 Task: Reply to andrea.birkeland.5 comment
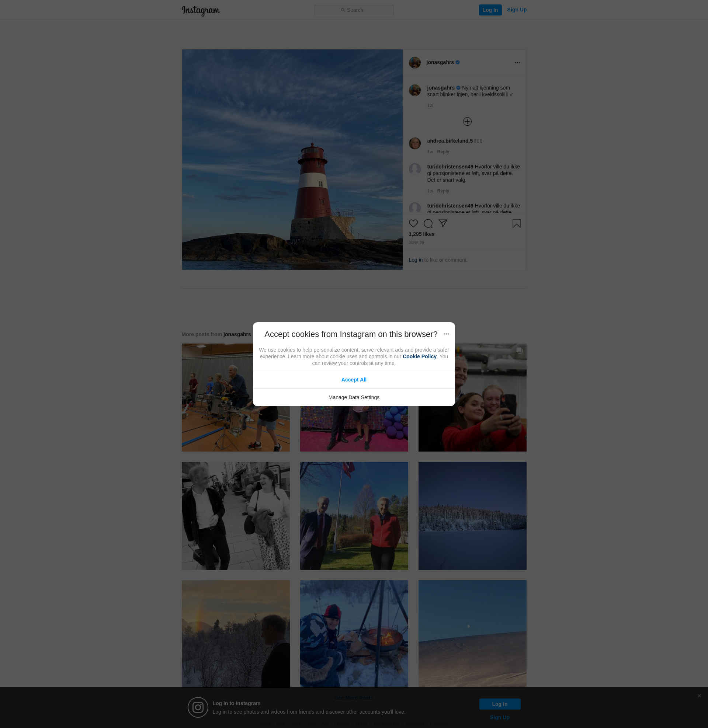443,152
